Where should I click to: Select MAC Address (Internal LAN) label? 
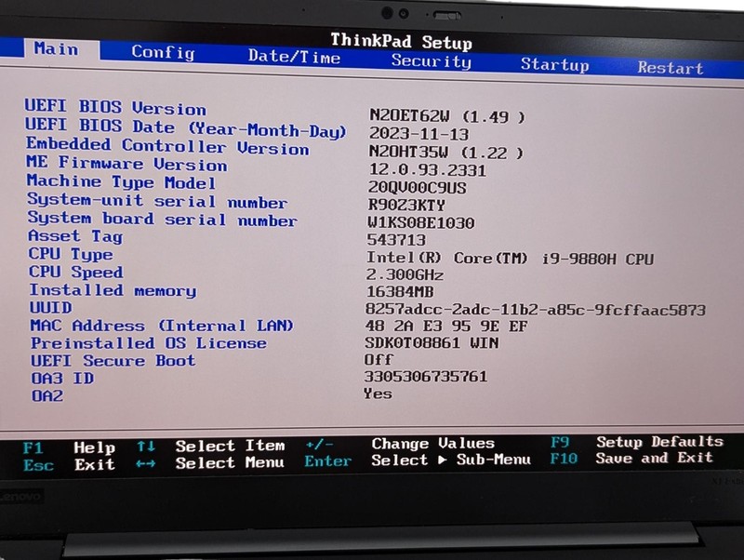(x=162, y=326)
